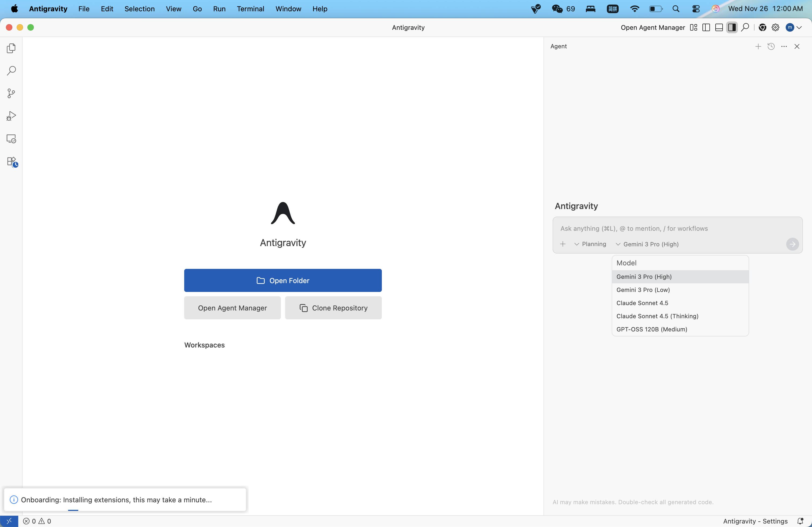Screen dimensions: 812x527
Task: Open the Remote Explorer view
Action: point(11,139)
